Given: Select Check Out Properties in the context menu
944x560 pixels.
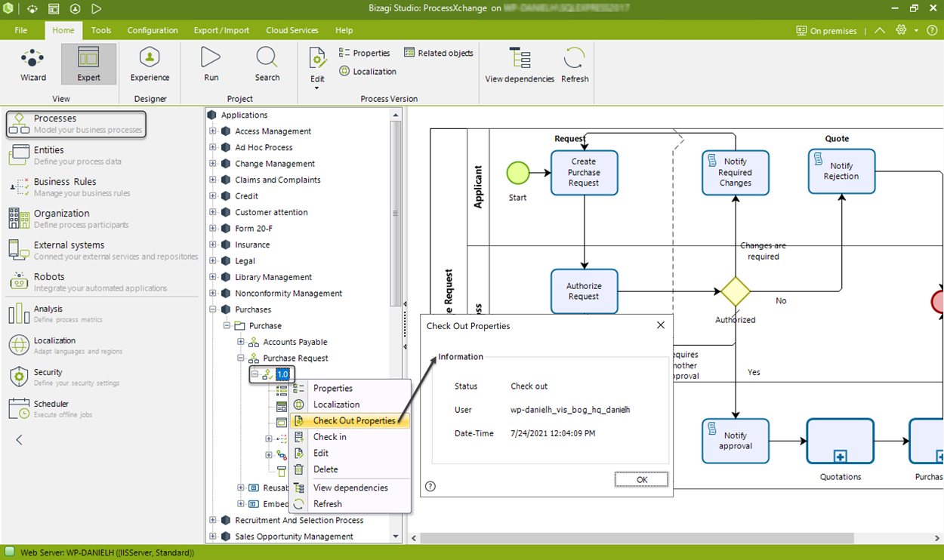Looking at the screenshot, I should coord(350,420).
